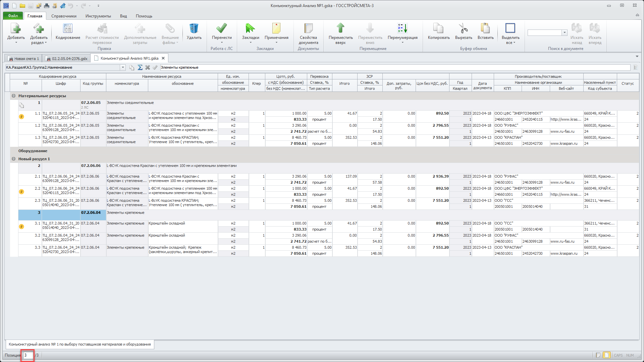This screenshot has width=644, height=362.
Task: Click the Оборудование section row
Action: pyautogui.click(x=324, y=151)
